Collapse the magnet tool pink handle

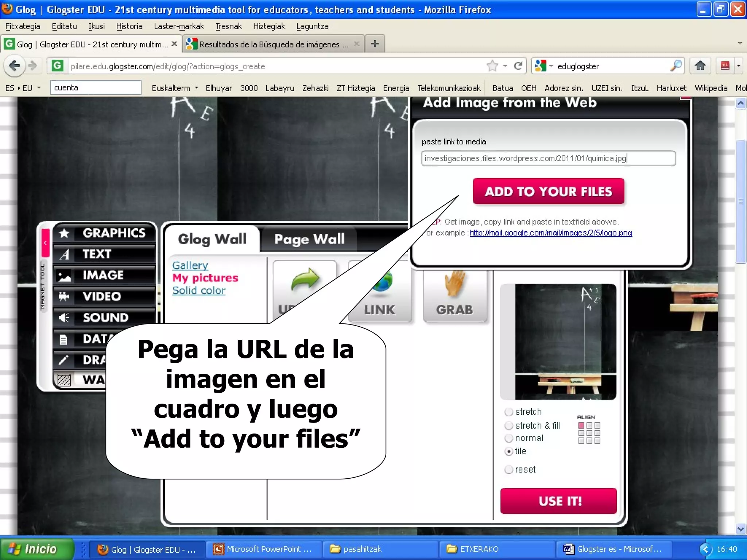coord(45,243)
